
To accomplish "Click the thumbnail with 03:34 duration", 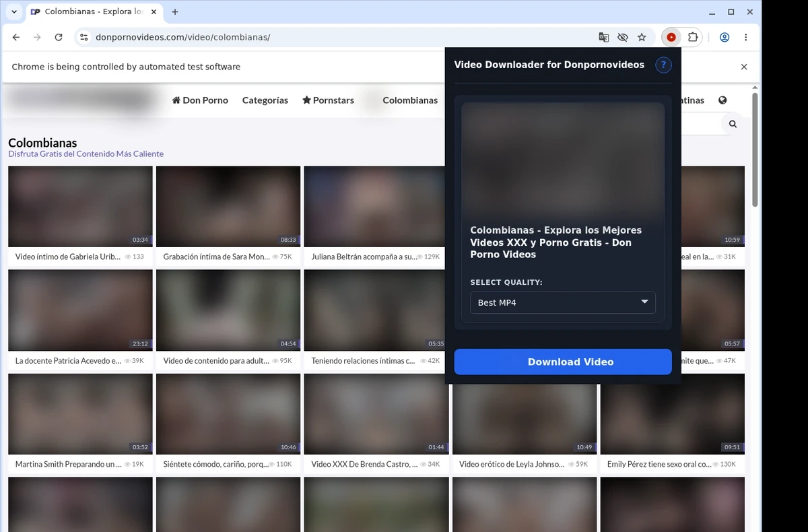I will (x=80, y=207).
